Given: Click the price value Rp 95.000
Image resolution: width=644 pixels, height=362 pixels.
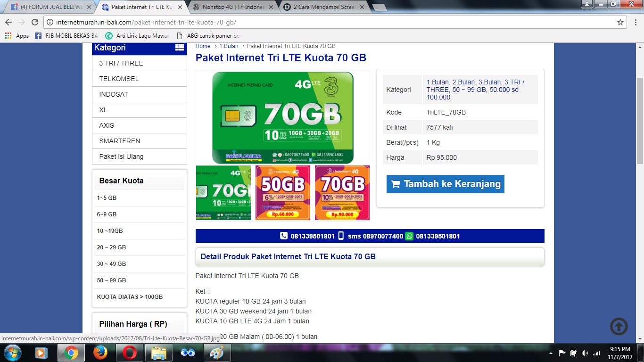Looking at the screenshot, I should point(442,157).
